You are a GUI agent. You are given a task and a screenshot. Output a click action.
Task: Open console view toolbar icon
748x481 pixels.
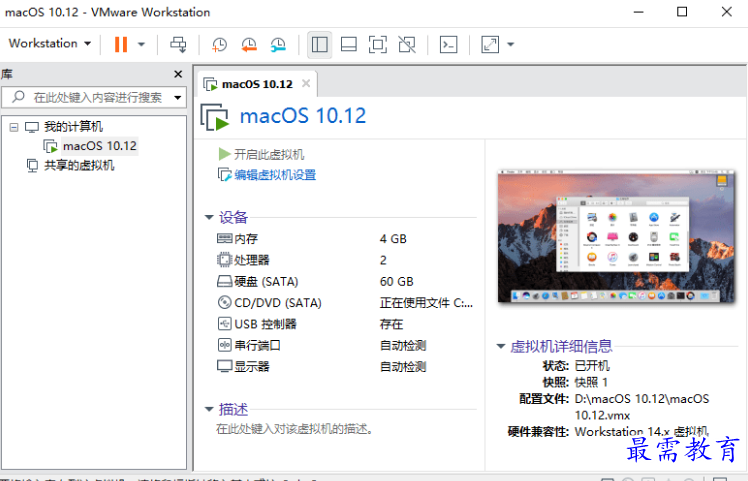click(448, 44)
